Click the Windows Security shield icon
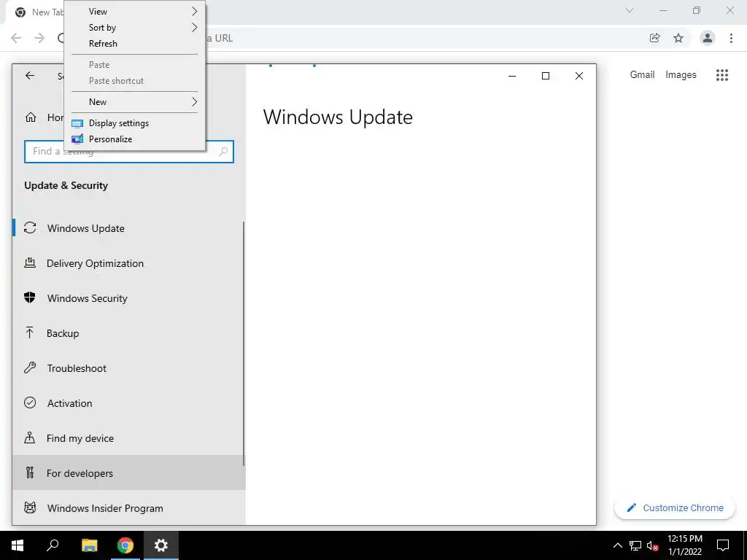 tap(29, 298)
